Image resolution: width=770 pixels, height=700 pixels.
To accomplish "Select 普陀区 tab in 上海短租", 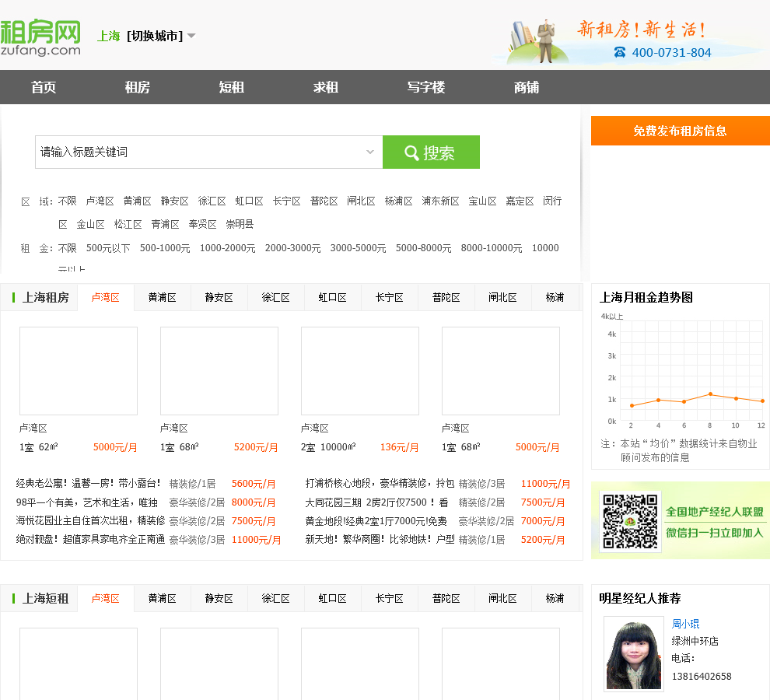I will click(446, 598).
